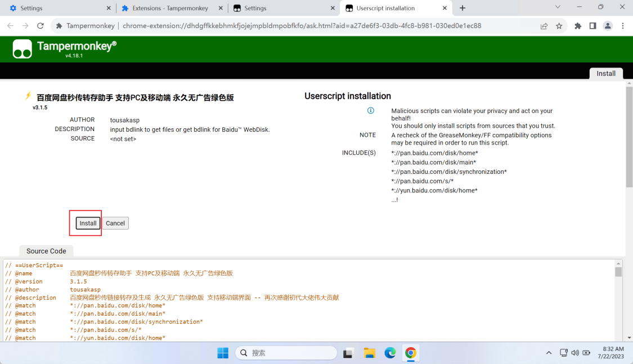The width and height of the screenshot is (633, 364).
Task: Open Windows Start menu
Action: (x=223, y=353)
